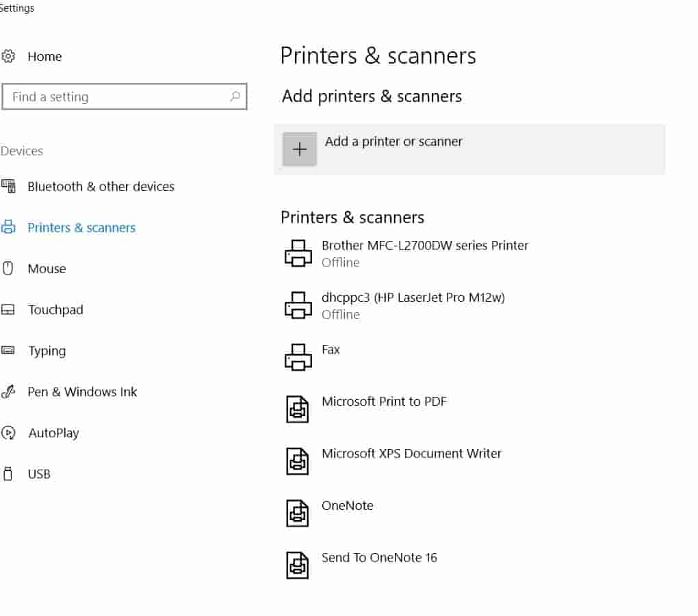Open AutoPlay settings
This screenshot has height=616, width=698.
(53, 433)
